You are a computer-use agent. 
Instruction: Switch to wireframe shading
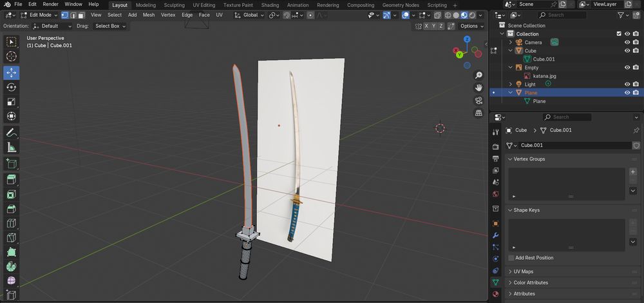448,15
